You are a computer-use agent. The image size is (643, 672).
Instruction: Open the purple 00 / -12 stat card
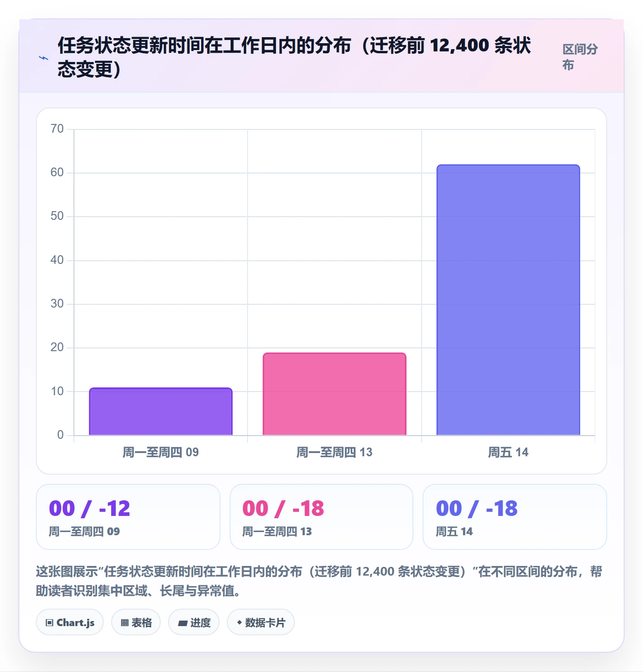128,517
